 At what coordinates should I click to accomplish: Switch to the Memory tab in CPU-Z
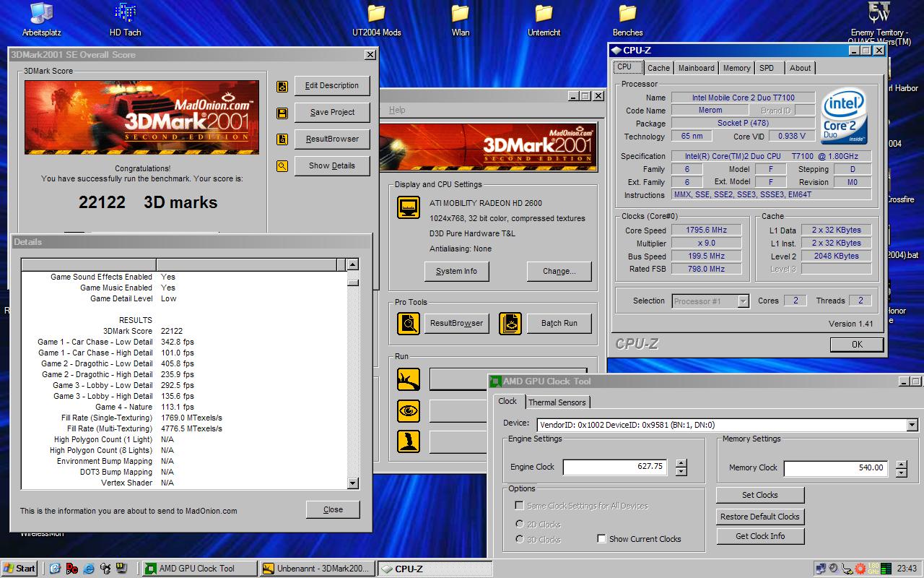point(736,68)
